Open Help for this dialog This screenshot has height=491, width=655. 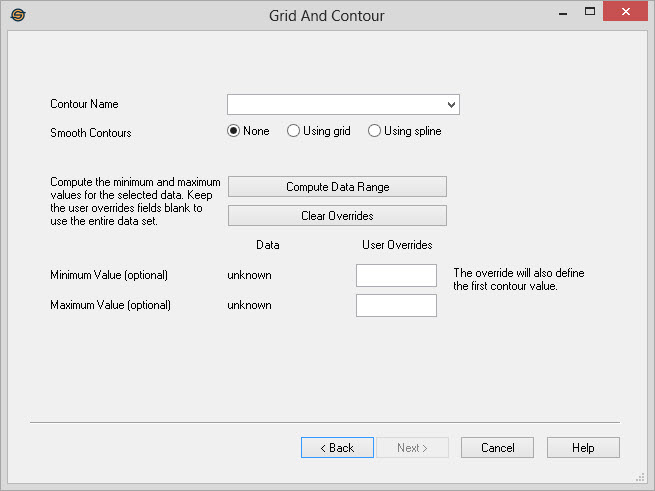pyautogui.click(x=583, y=448)
